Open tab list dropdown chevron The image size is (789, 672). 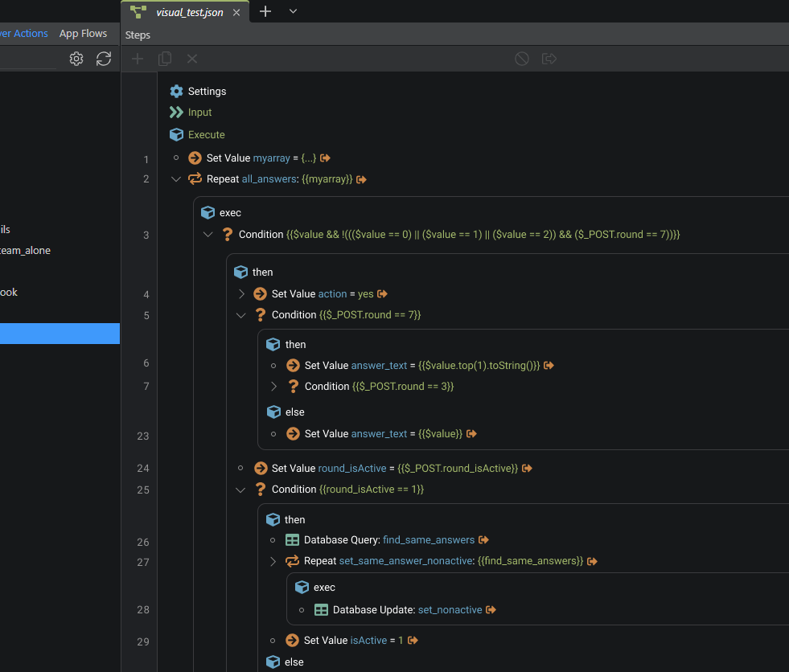pyautogui.click(x=293, y=11)
